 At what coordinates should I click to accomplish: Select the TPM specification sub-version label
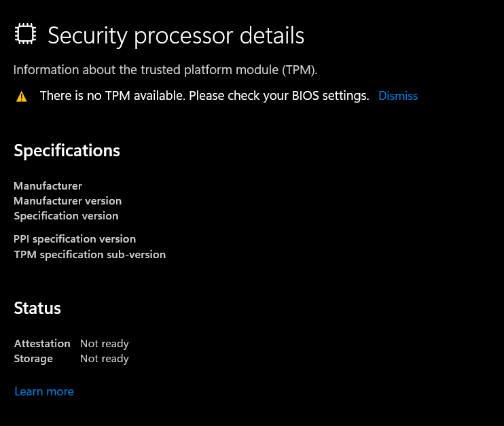[x=90, y=254]
